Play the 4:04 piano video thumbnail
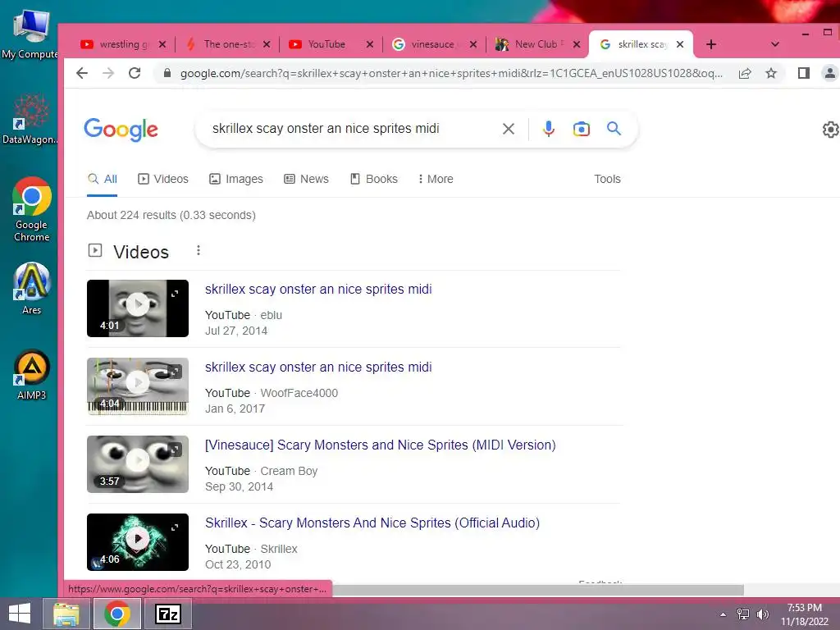 coord(138,386)
